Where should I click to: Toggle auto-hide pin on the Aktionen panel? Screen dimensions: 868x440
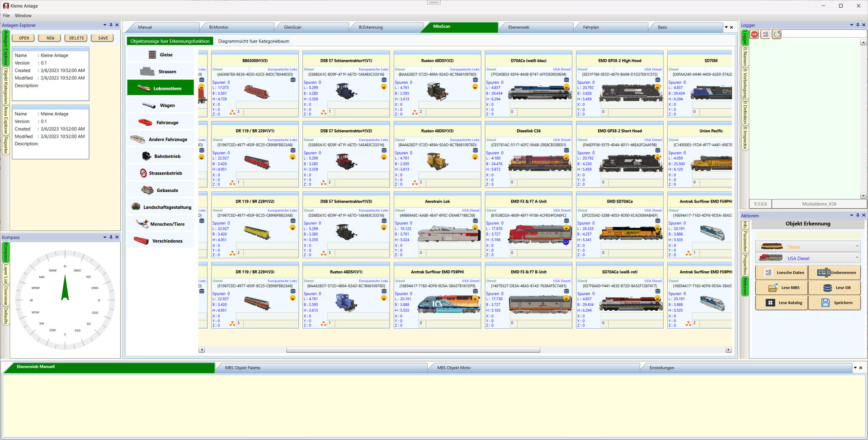coord(857,216)
